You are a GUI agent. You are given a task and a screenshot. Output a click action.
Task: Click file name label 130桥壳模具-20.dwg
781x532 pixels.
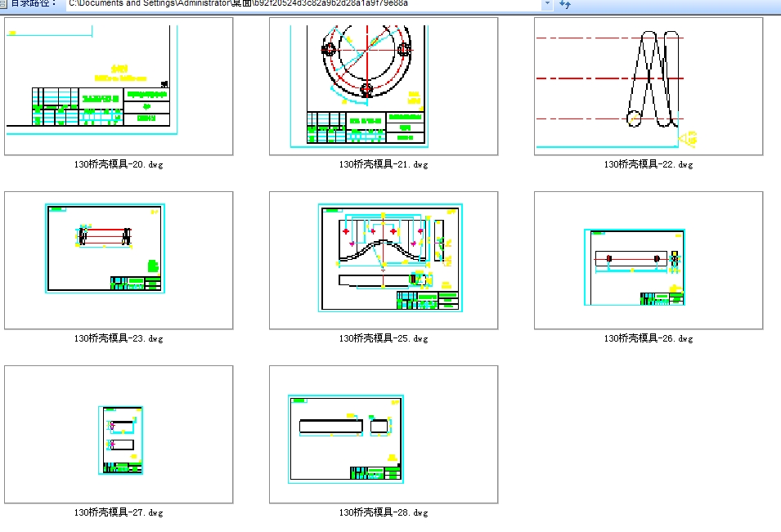pyautogui.click(x=119, y=164)
